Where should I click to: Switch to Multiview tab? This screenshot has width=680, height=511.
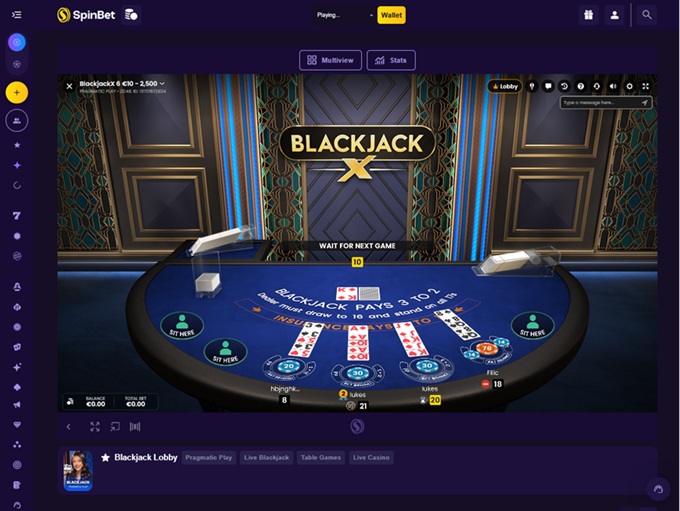tap(330, 60)
